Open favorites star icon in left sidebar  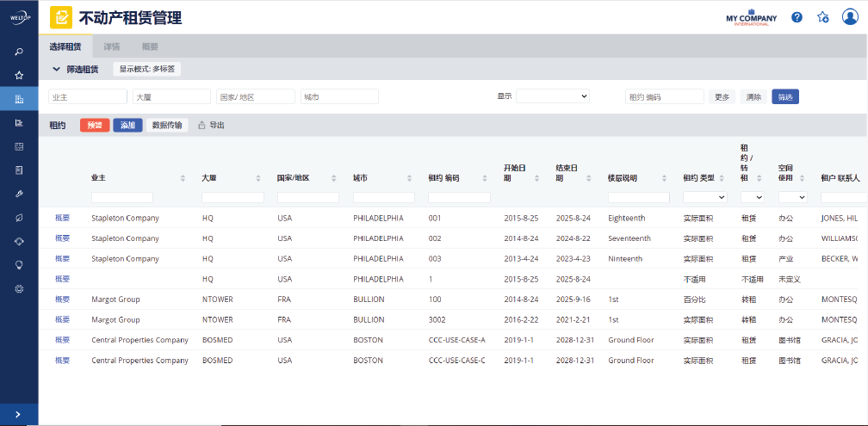coord(19,76)
